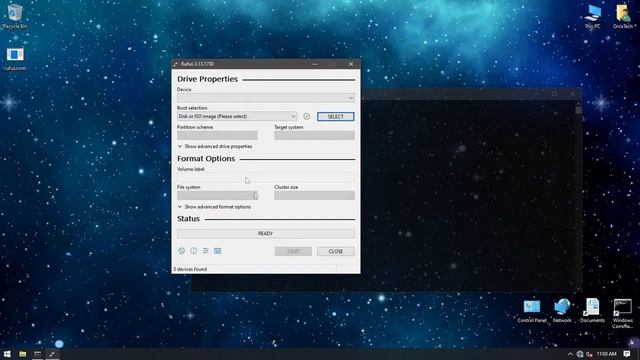This screenshot has height=360, width=640.
Task: Open Network desktop icon
Action: coord(562,311)
